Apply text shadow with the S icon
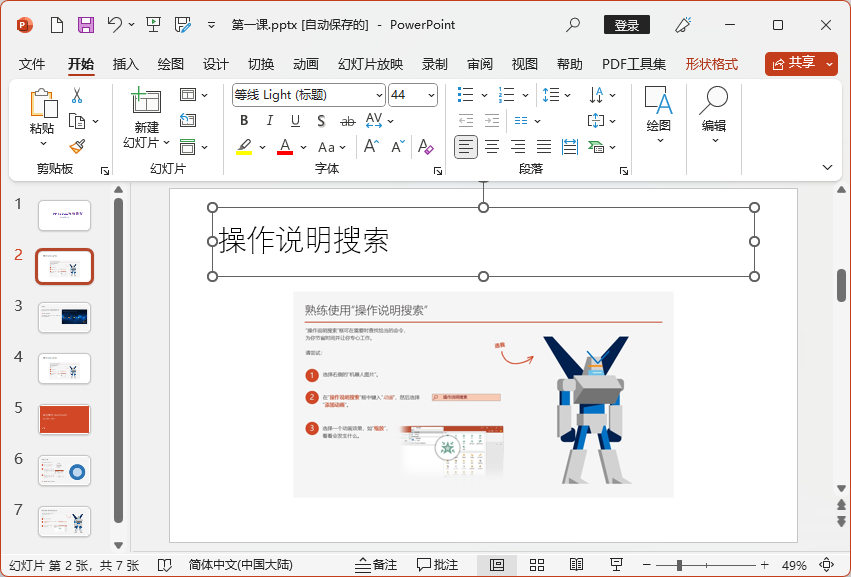This screenshot has width=851, height=577. tap(321, 121)
